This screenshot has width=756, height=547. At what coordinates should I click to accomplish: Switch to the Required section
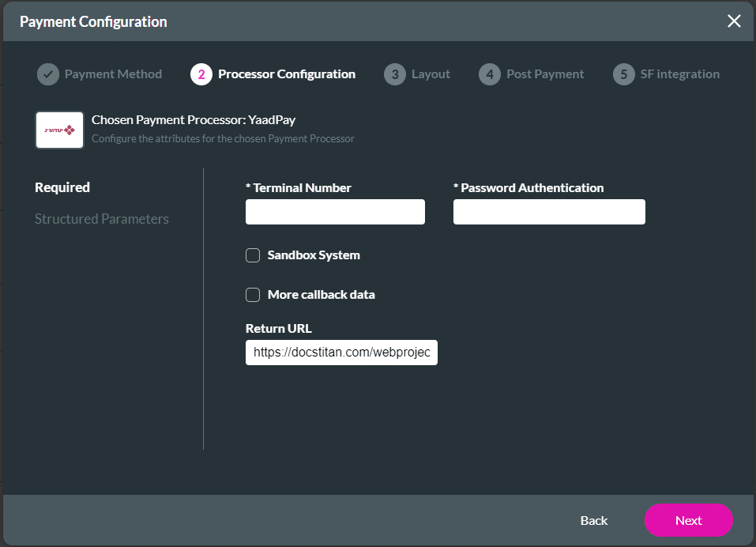[x=62, y=187]
